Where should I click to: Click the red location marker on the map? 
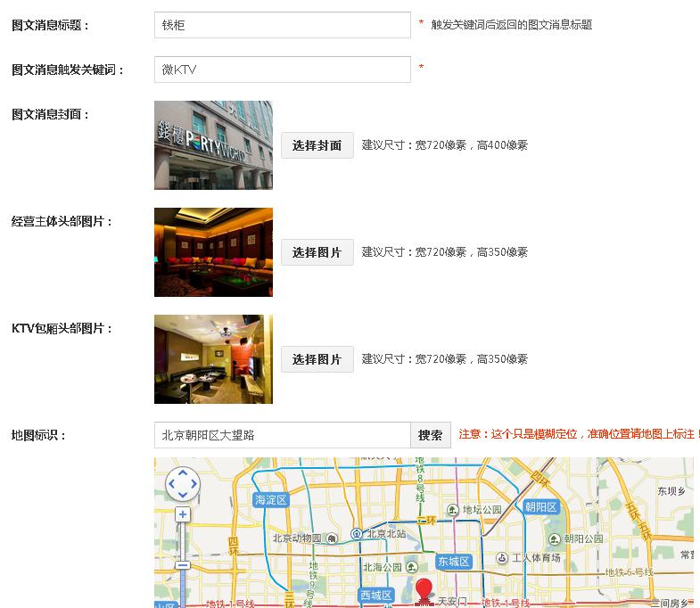(x=424, y=591)
